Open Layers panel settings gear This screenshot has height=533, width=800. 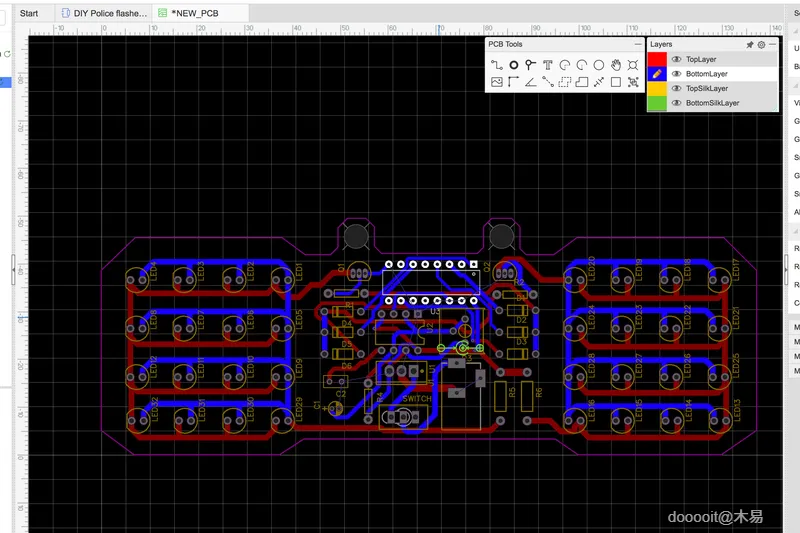coord(761,45)
